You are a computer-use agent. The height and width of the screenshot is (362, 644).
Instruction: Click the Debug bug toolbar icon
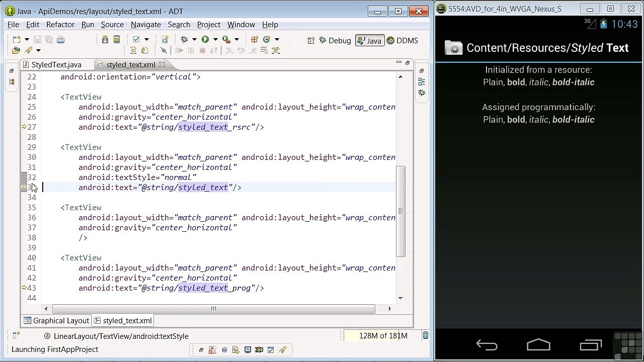(x=184, y=39)
